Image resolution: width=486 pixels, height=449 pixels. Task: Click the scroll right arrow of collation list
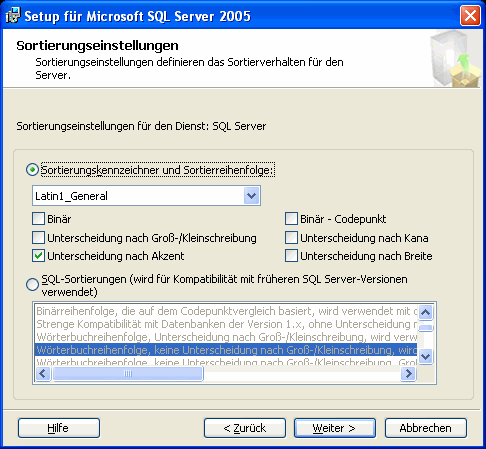(408, 373)
